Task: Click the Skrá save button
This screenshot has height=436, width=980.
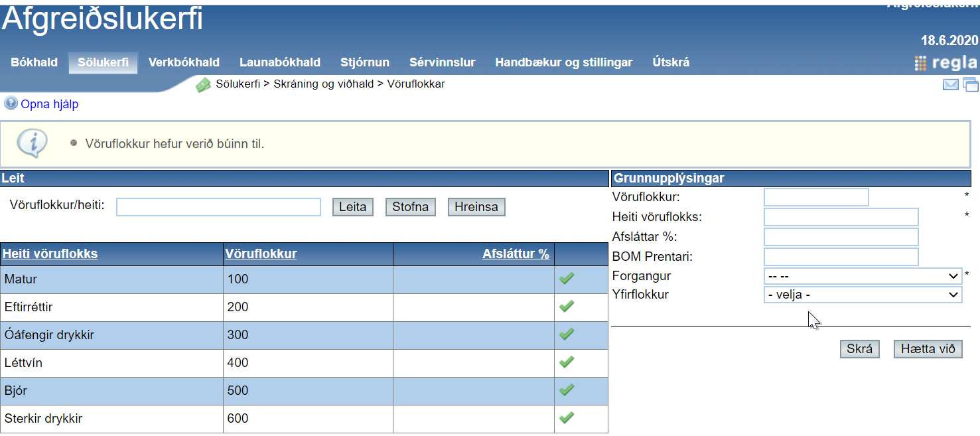Action: [859, 349]
